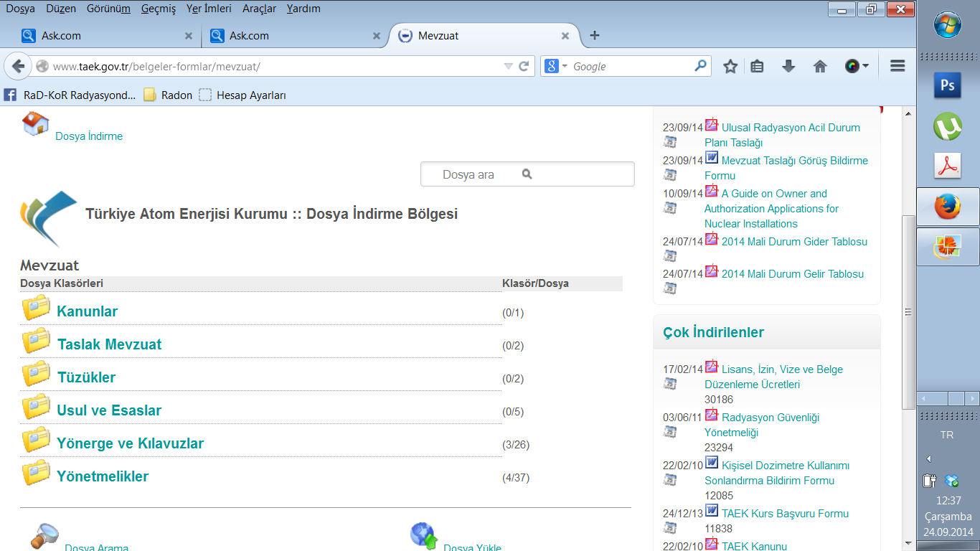The height and width of the screenshot is (551, 980).
Task: Open the Taslak Mevzuat link
Action: click(109, 344)
